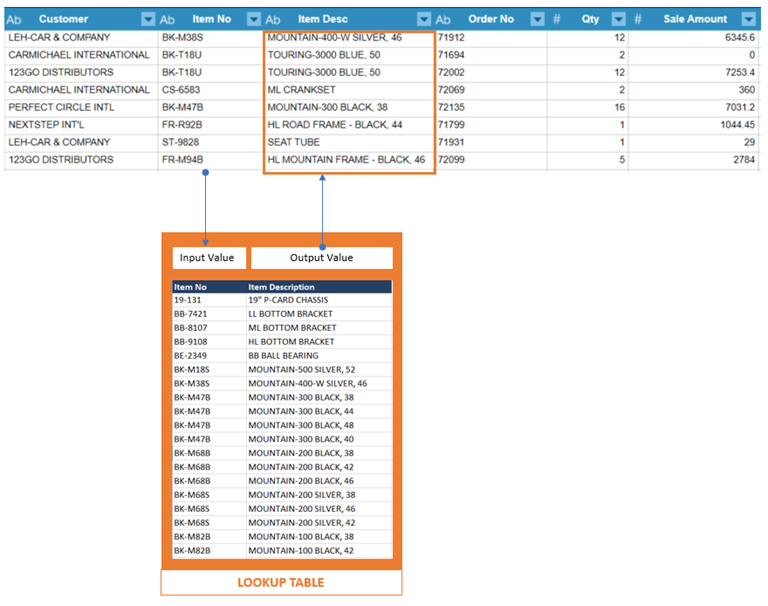The width and height of the screenshot is (768, 606).
Task: Click the # number-type icon beside Qty
Action: pos(557,19)
